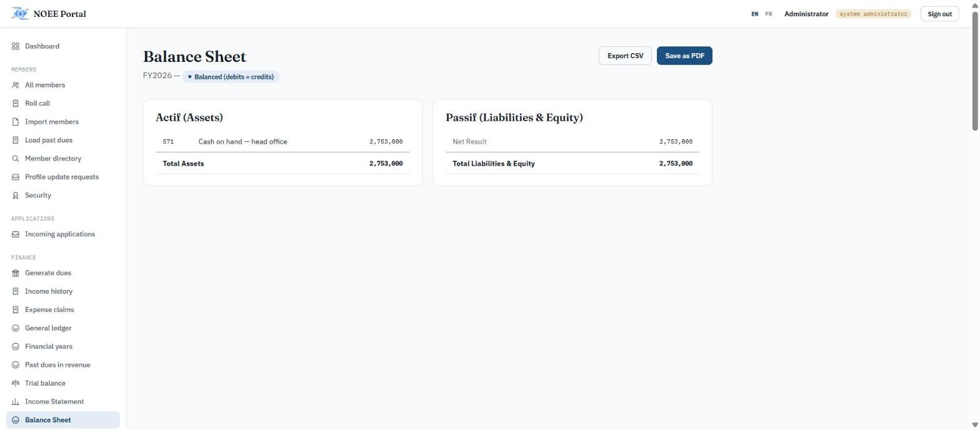
Task: Open the Incoming applications envelope icon
Action: (16, 234)
